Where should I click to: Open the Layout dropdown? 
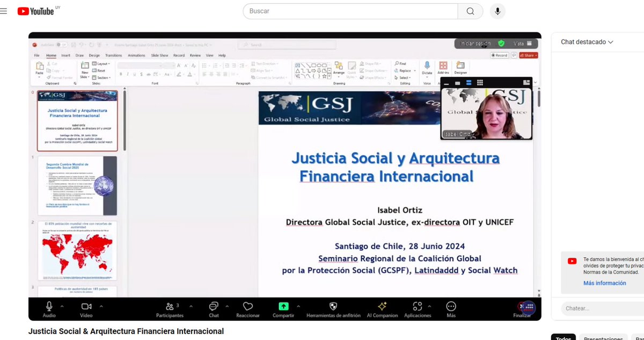coord(101,64)
